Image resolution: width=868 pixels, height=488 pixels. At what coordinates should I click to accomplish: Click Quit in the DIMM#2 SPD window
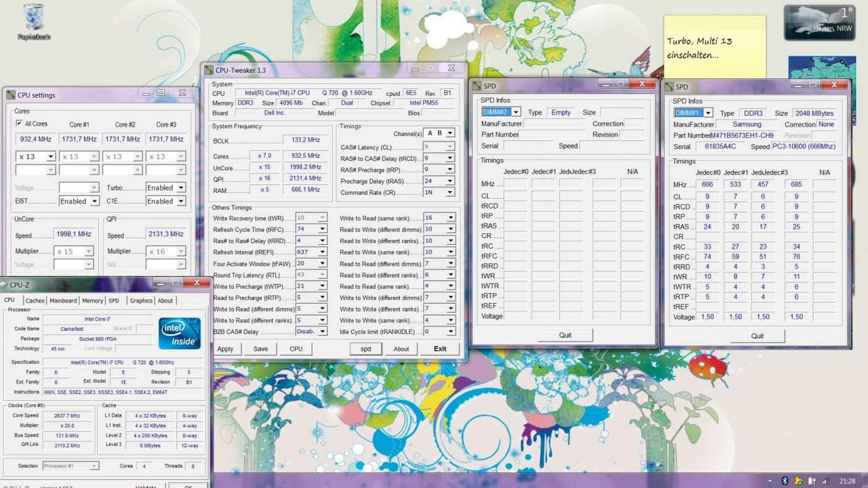tap(565, 335)
